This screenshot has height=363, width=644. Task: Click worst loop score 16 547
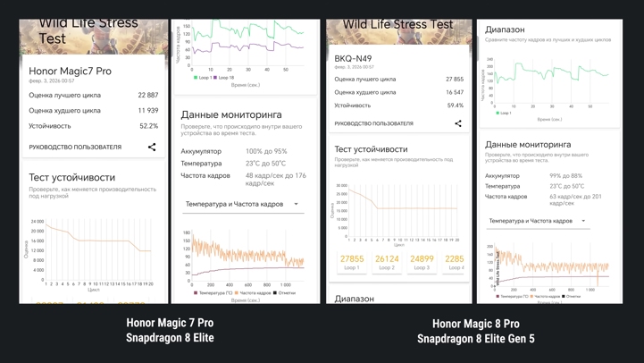pyautogui.click(x=455, y=92)
